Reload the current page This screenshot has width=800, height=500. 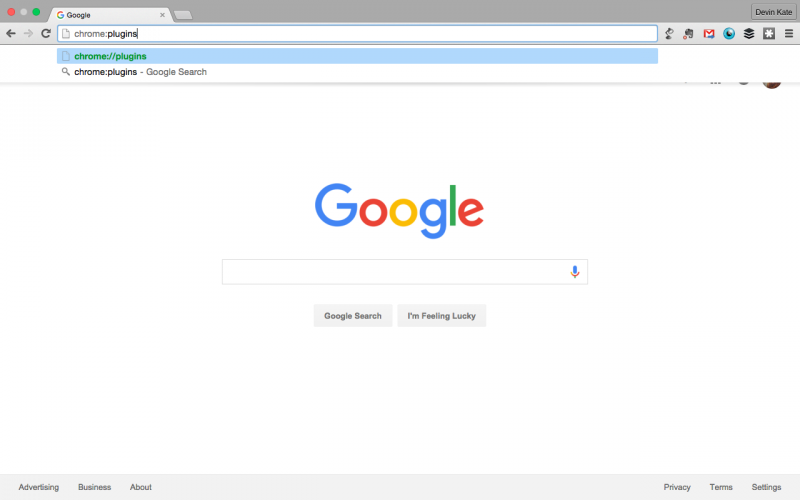[46, 34]
